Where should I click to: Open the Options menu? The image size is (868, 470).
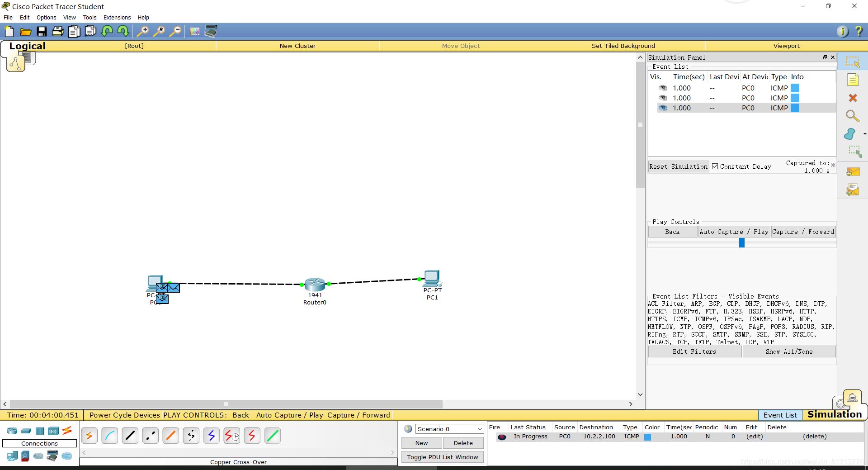coord(46,17)
